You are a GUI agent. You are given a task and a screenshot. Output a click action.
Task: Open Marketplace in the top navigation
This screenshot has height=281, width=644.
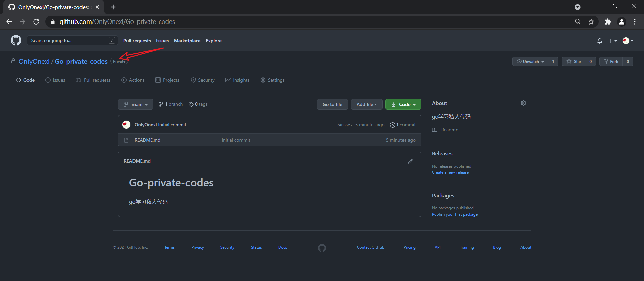click(x=187, y=41)
